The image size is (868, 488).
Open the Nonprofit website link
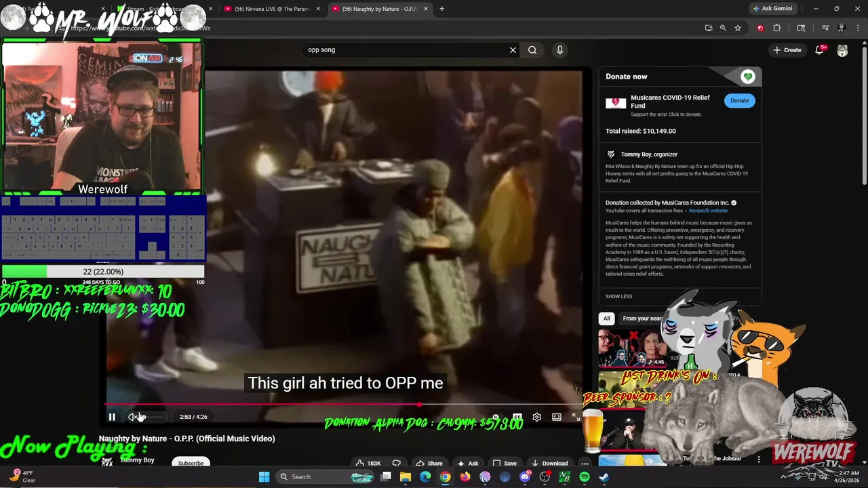(x=708, y=211)
